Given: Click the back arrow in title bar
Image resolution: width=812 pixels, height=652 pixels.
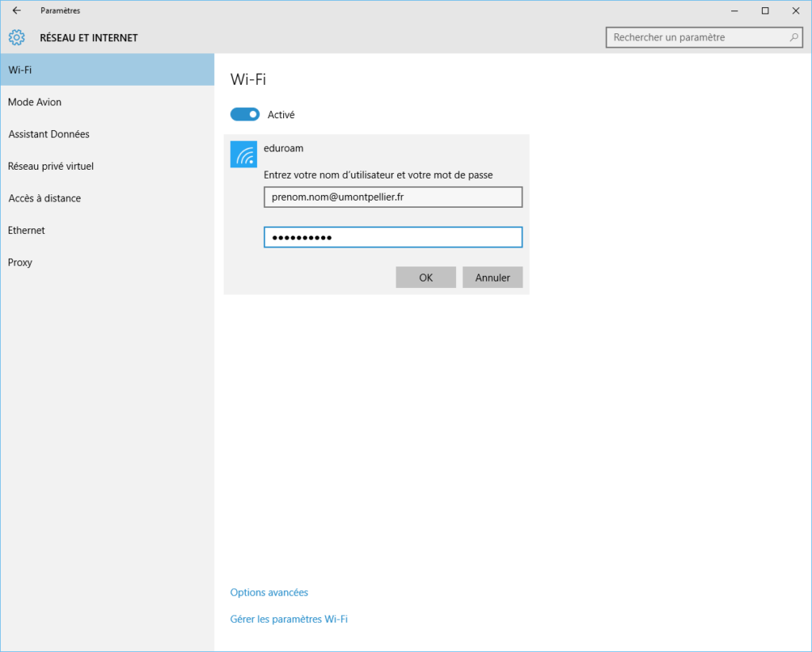Looking at the screenshot, I should pyautogui.click(x=17, y=10).
